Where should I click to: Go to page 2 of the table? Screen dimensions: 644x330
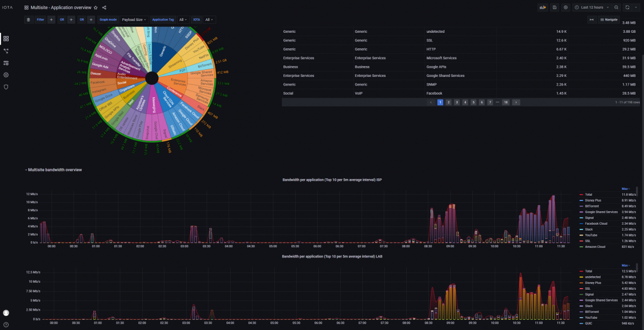tap(448, 102)
